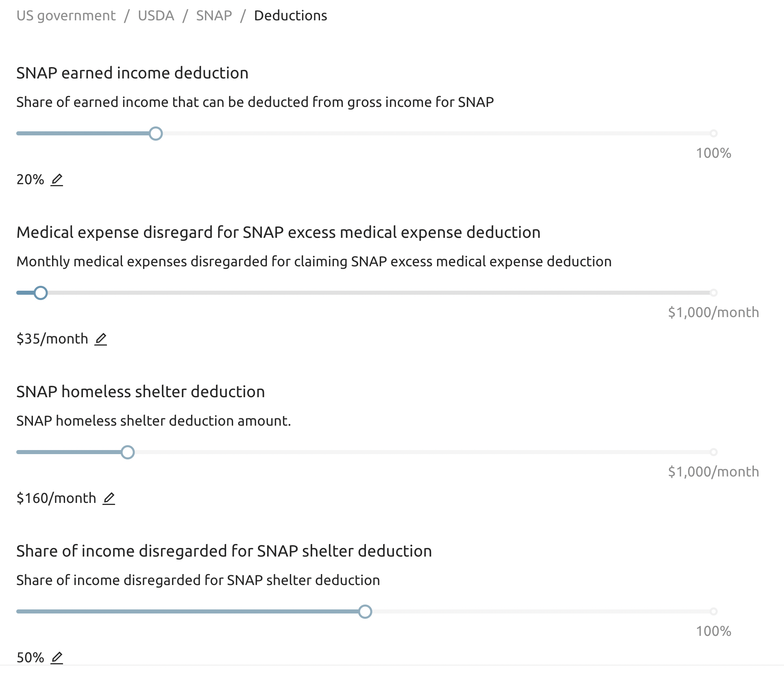Click the homeless shelter deduction slider handle
The height and width of the screenshot is (683, 784).
128,452
